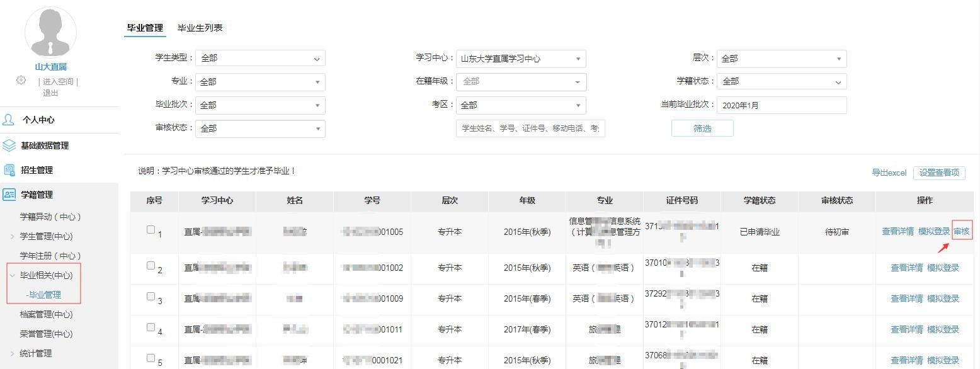Viewport: 980px width, 369px height.
Task: Expand the 审核状态 dropdown
Action: tap(260, 128)
